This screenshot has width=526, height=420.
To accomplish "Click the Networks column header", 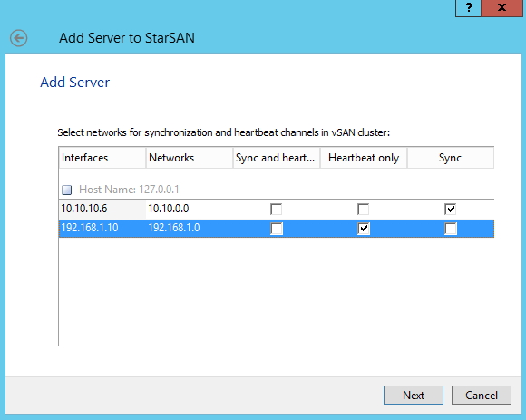I will click(x=190, y=158).
